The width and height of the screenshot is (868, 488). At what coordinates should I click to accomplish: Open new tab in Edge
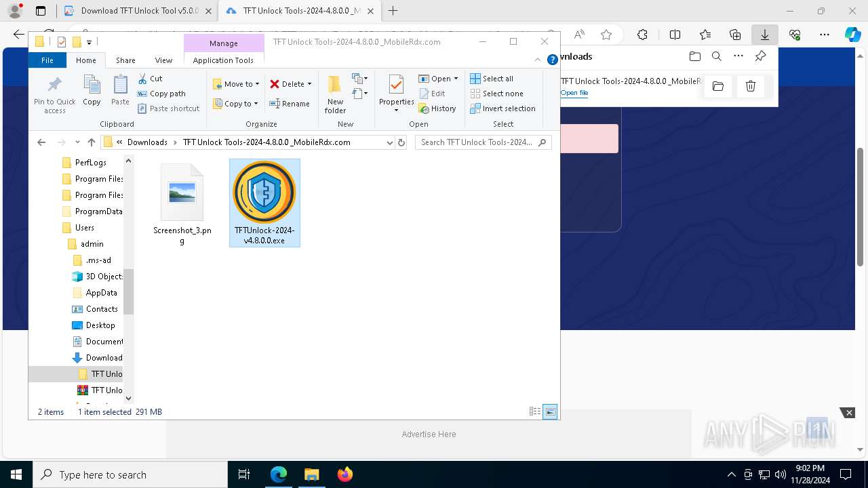click(x=393, y=11)
